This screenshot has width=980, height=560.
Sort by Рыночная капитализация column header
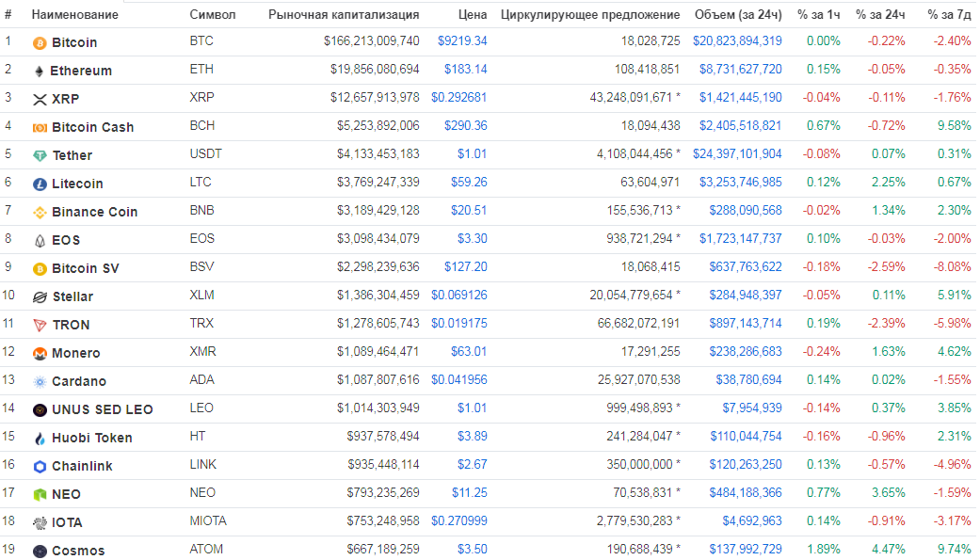[x=344, y=15]
